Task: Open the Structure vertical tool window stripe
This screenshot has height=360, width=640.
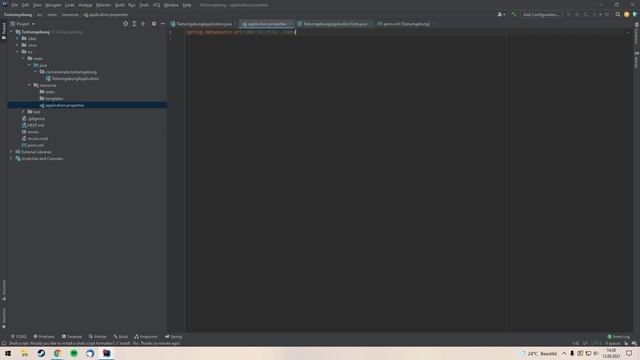Action: tap(4, 290)
